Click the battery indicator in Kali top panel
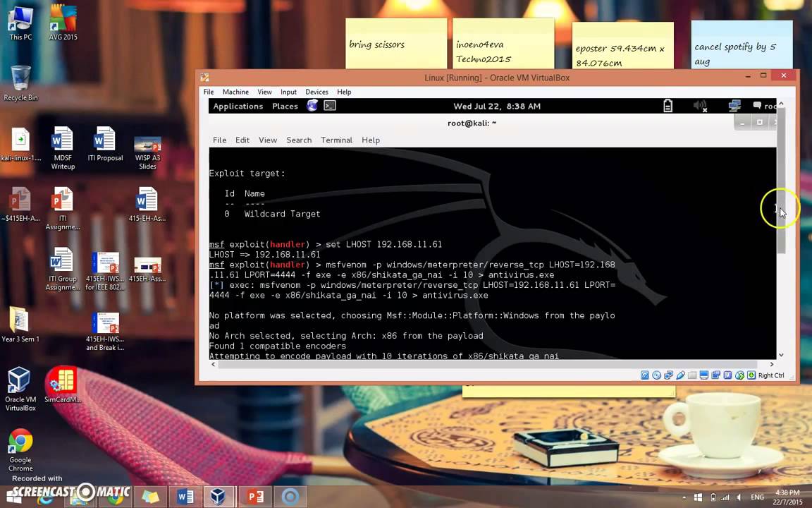This screenshot has height=508, width=812. (668, 106)
